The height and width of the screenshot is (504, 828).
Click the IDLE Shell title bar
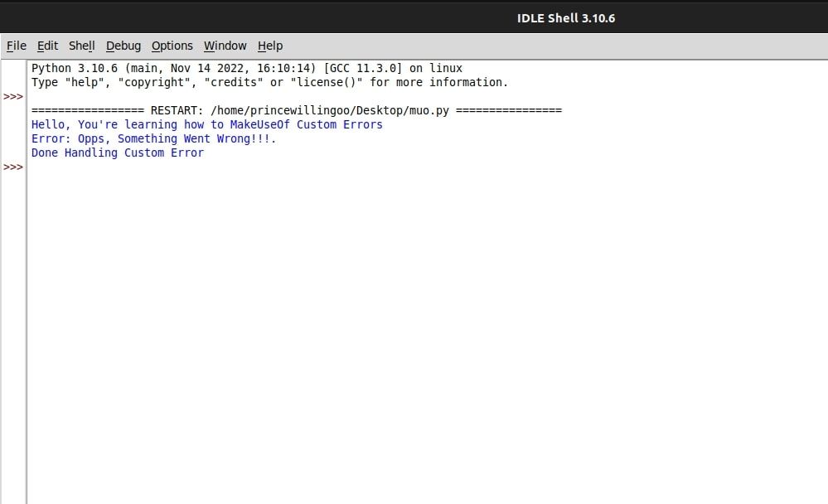(x=566, y=17)
